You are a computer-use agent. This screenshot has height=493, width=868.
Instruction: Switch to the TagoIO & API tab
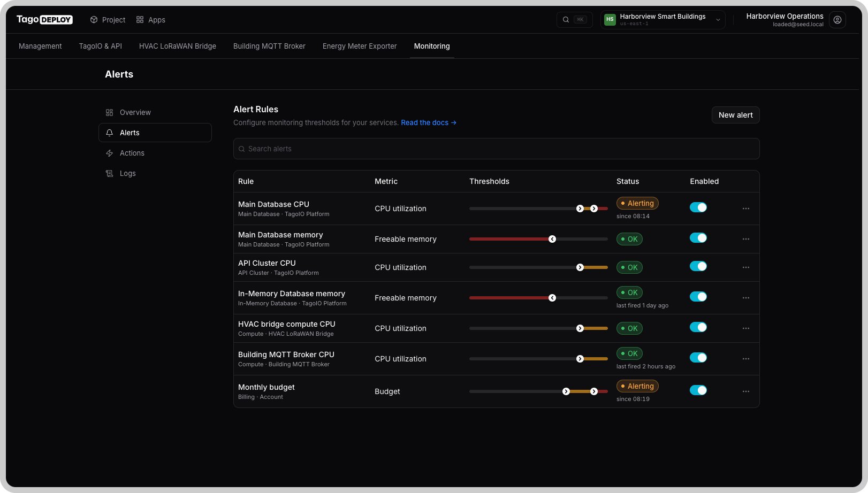pos(101,46)
